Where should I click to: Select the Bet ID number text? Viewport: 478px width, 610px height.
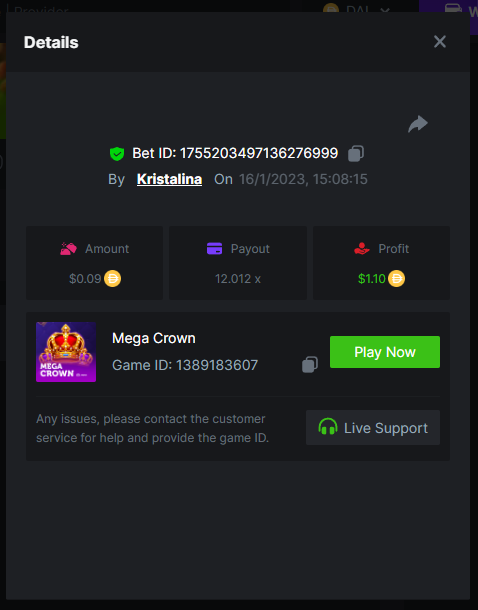[x=259, y=153]
